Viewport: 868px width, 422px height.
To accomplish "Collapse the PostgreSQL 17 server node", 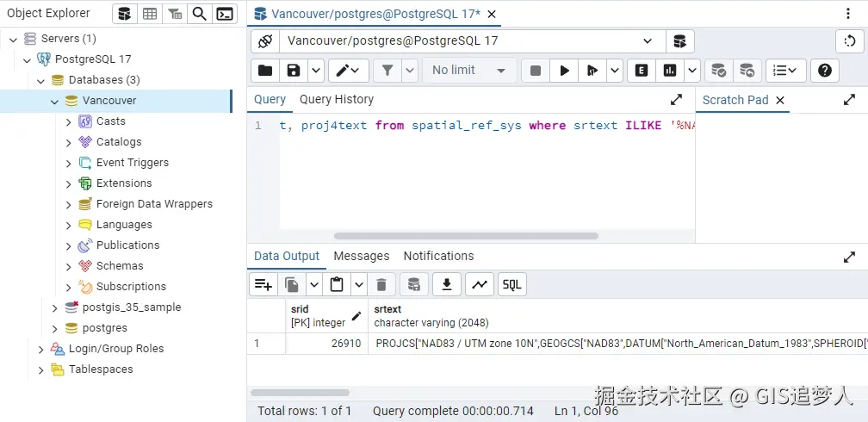I will click(28, 59).
